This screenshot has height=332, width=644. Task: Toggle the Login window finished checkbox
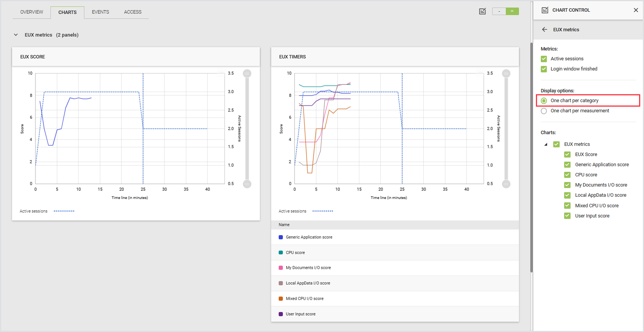(544, 69)
